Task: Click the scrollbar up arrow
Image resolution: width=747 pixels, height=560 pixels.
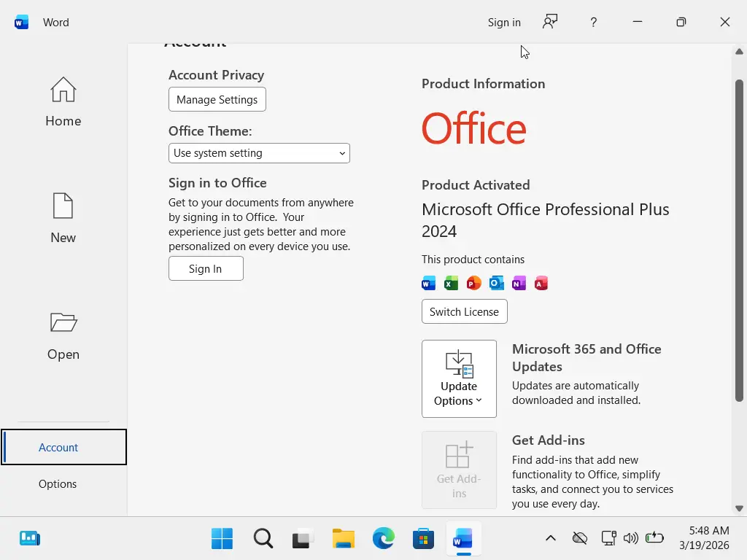Action: click(x=739, y=51)
